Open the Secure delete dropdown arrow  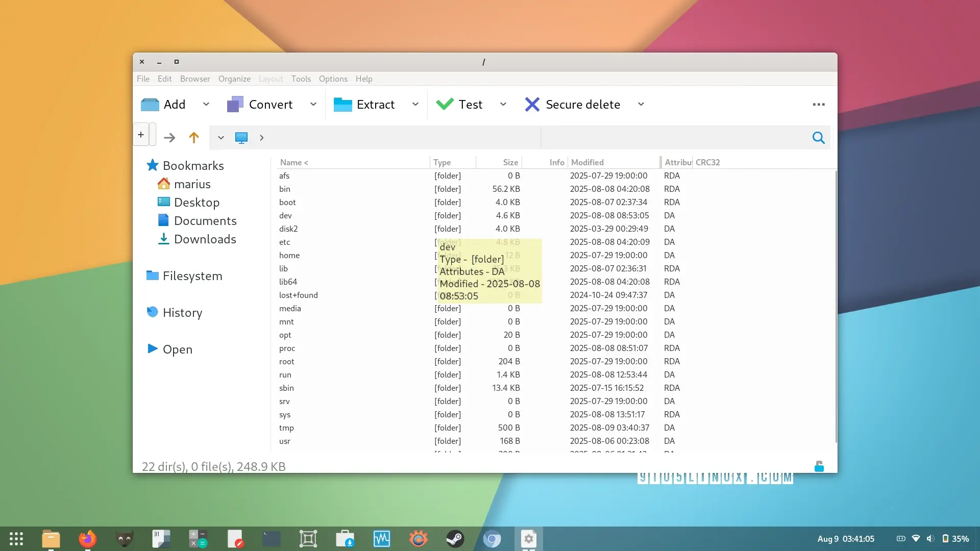tap(641, 105)
